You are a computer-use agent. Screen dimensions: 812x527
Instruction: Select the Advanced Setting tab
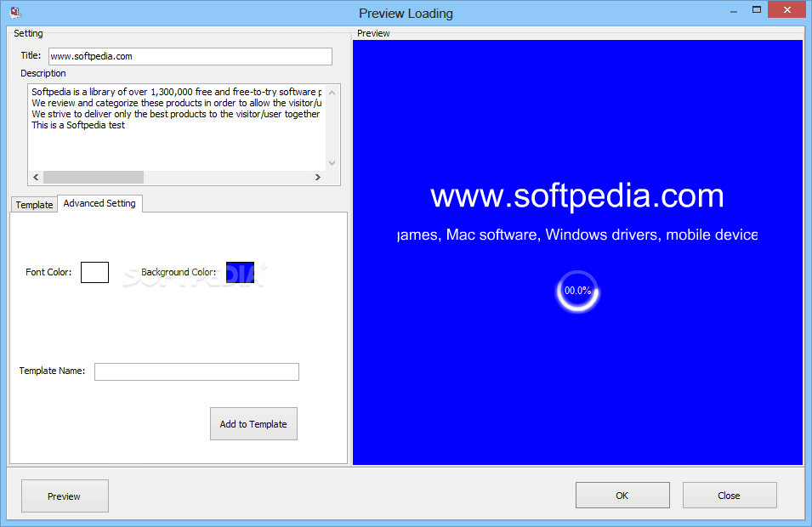(99, 203)
